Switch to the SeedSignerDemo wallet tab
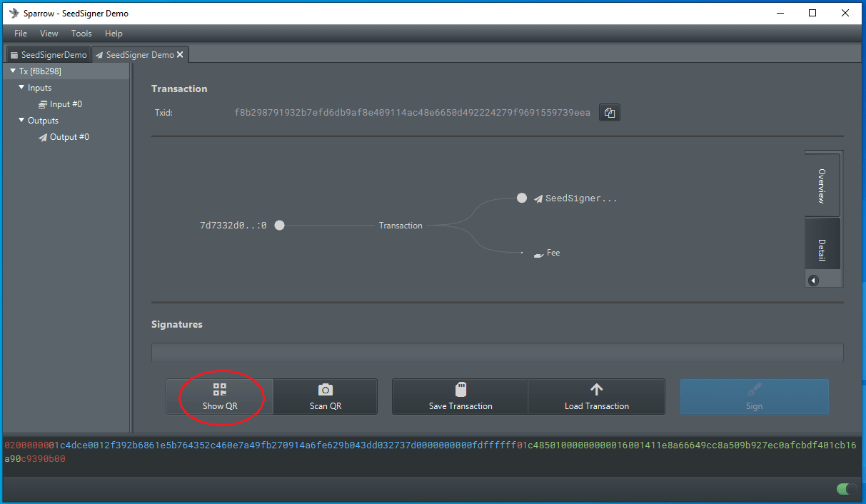The image size is (866, 504). pyautogui.click(x=48, y=55)
